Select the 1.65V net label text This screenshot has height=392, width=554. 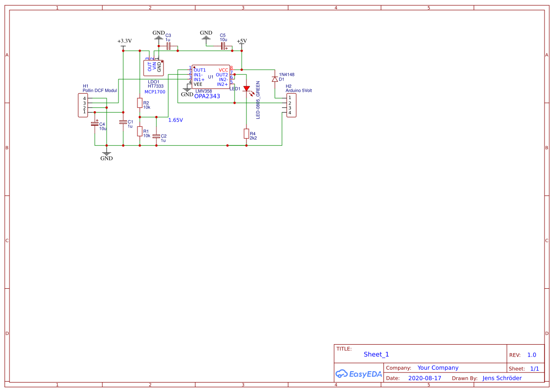(x=175, y=121)
